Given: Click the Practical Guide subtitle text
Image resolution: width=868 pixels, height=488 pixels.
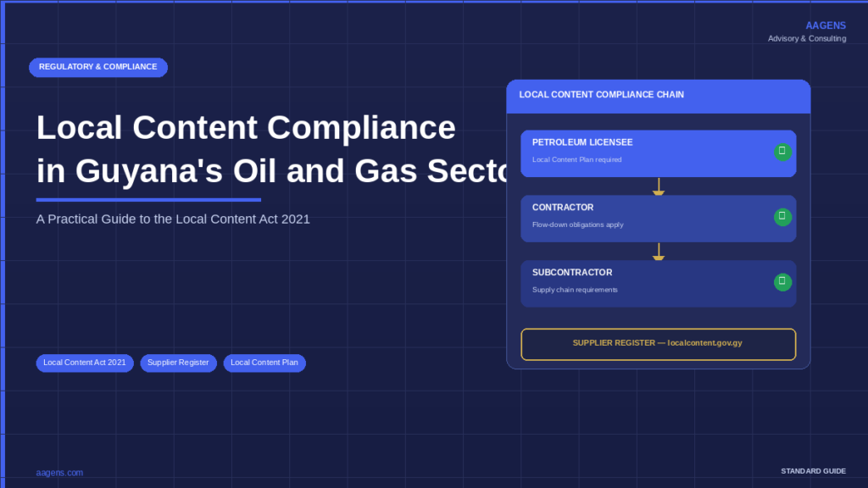Looking at the screenshot, I should (173, 219).
